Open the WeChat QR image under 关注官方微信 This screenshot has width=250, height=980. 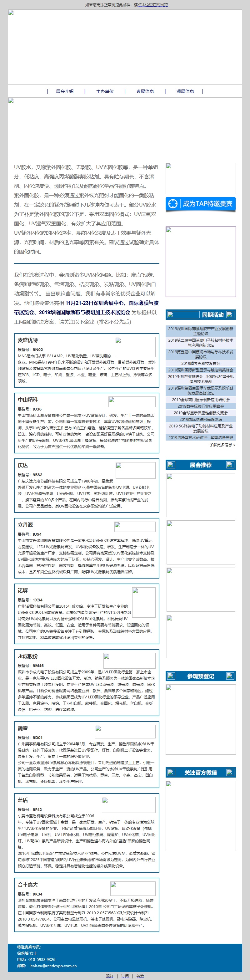coord(201,816)
